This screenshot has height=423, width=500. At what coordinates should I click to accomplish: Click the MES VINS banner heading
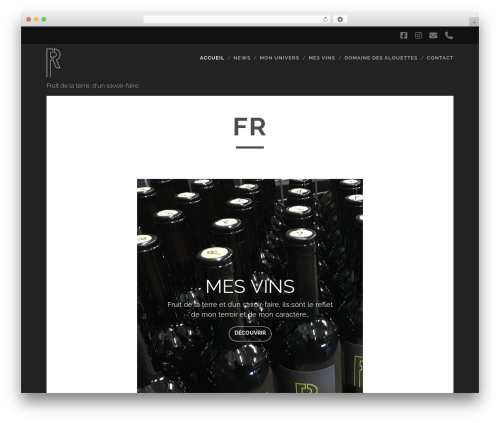pos(250,286)
